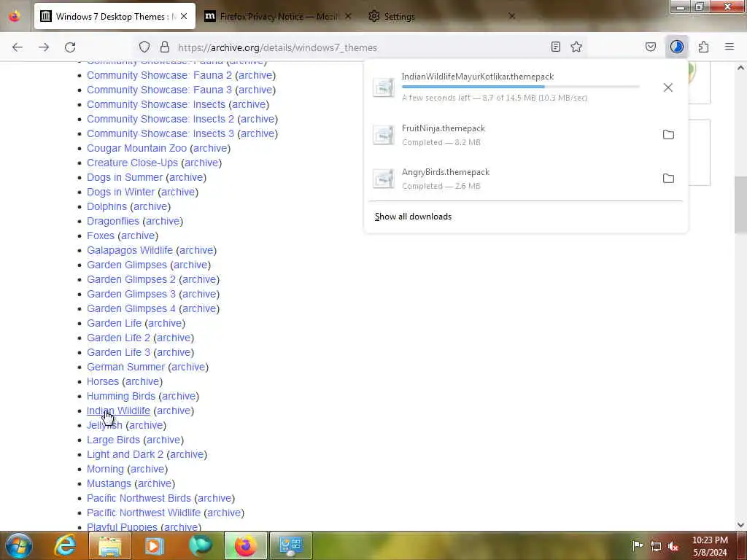Image resolution: width=747 pixels, height=560 pixels.
Task: Click the Firefox taskbar button
Action: 245,545
